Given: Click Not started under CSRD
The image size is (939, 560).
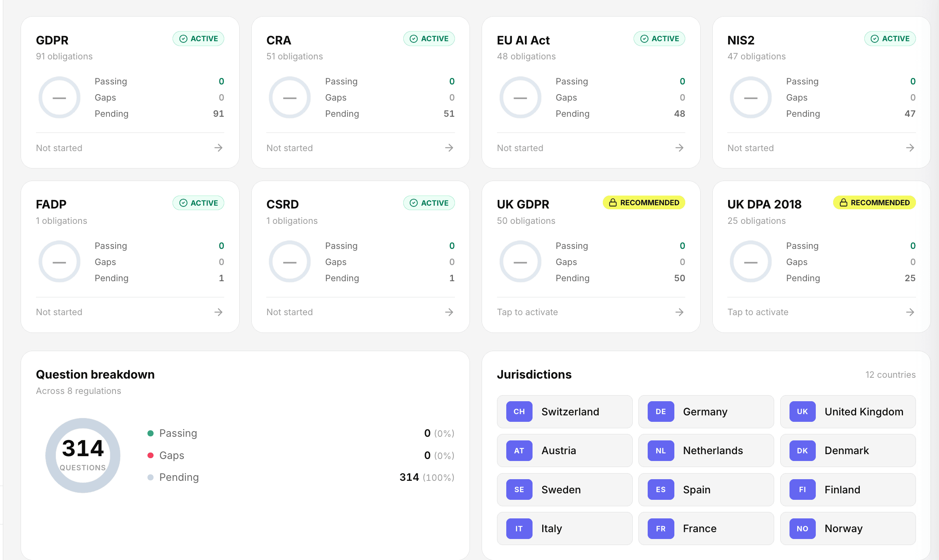Looking at the screenshot, I should 289,312.
